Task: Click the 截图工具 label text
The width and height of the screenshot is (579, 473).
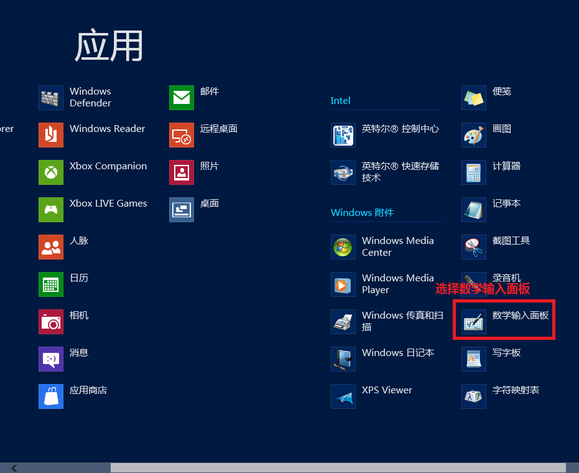Action: click(511, 241)
